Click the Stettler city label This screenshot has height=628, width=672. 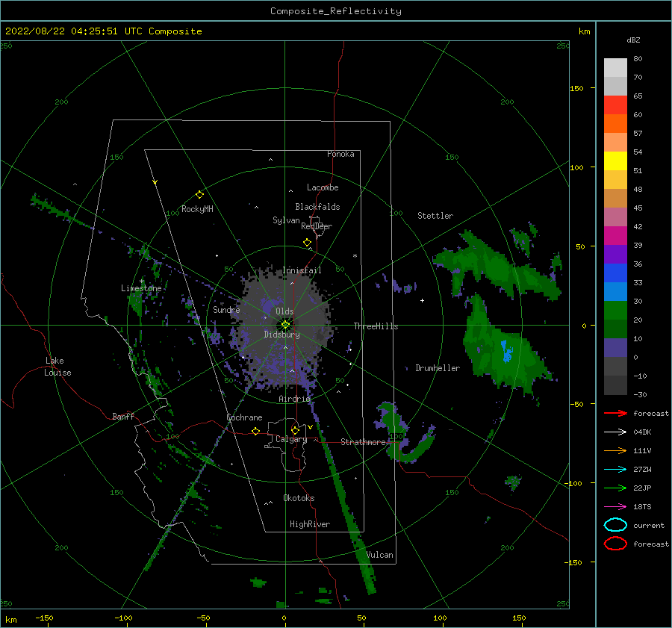(435, 216)
